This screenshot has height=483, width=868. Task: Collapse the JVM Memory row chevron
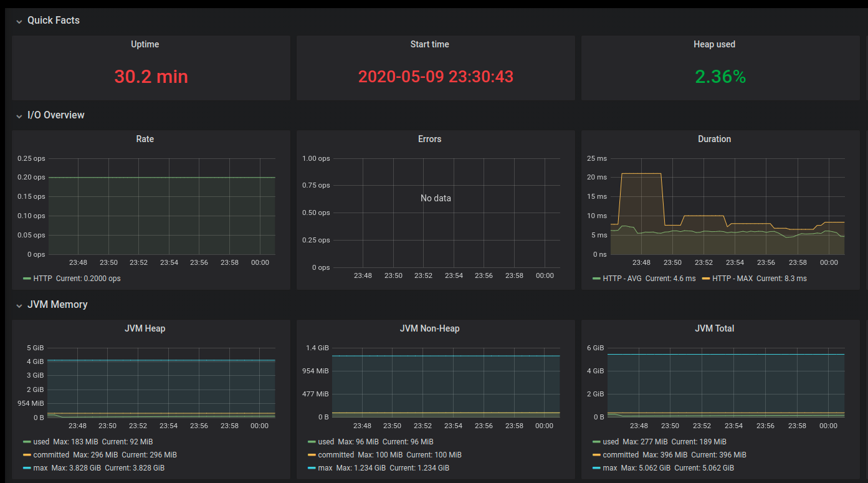(19, 305)
